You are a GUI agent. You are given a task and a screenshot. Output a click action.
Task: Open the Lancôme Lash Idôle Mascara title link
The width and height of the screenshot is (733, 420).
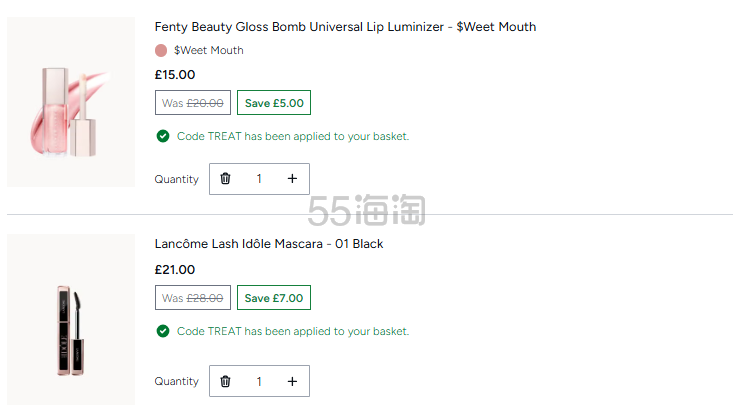coord(269,244)
